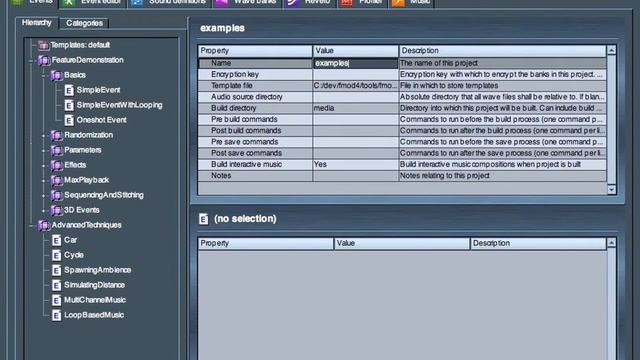Select the Pre build commands property label
Screen dimensions: 640x360
[244, 119]
